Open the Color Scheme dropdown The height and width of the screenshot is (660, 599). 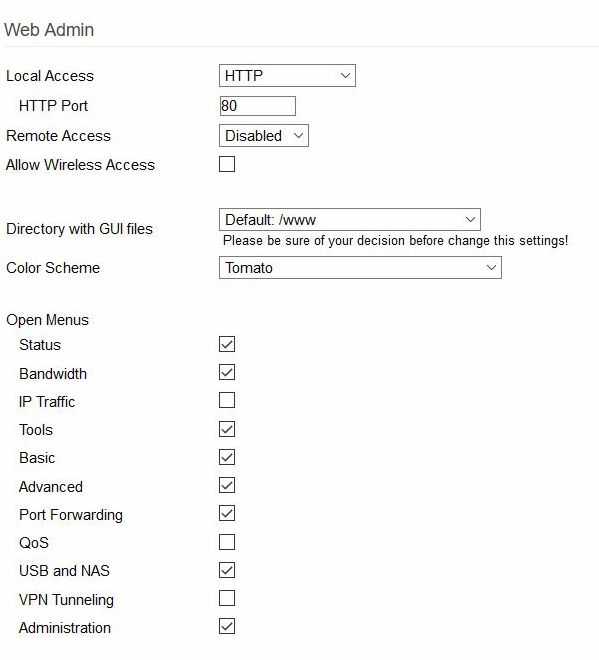coord(360,268)
